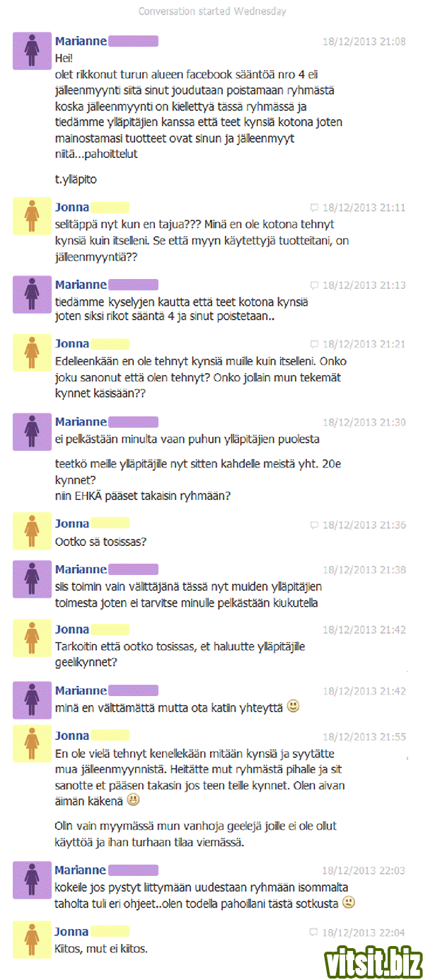Click the chat bubble icon beside 21:21
The width and height of the screenshot is (423, 980).
point(315,344)
